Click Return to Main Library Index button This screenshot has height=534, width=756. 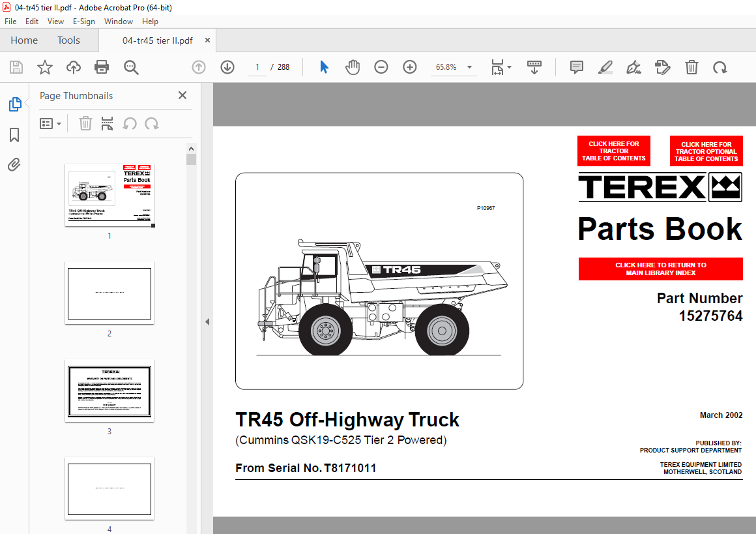[x=661, y=269]
